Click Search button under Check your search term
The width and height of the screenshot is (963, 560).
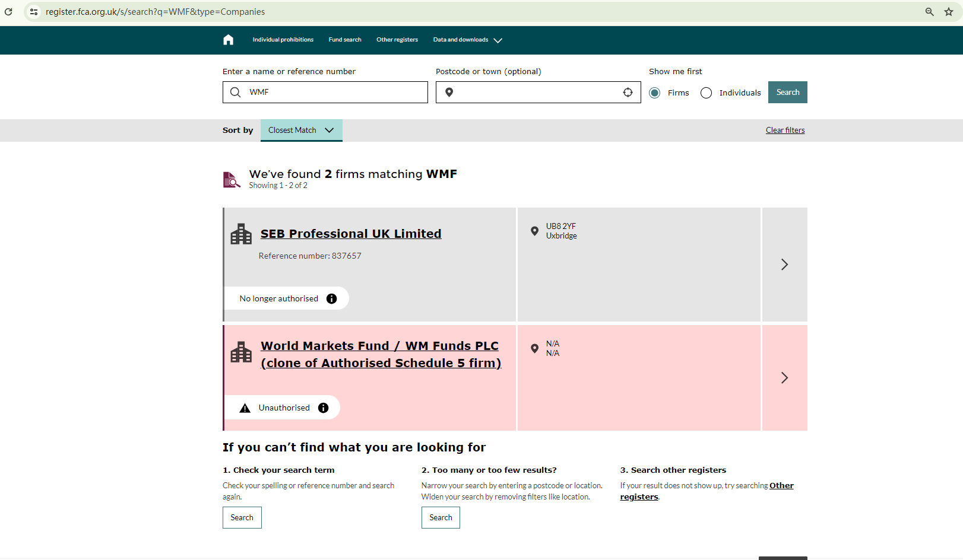point(242,518)
